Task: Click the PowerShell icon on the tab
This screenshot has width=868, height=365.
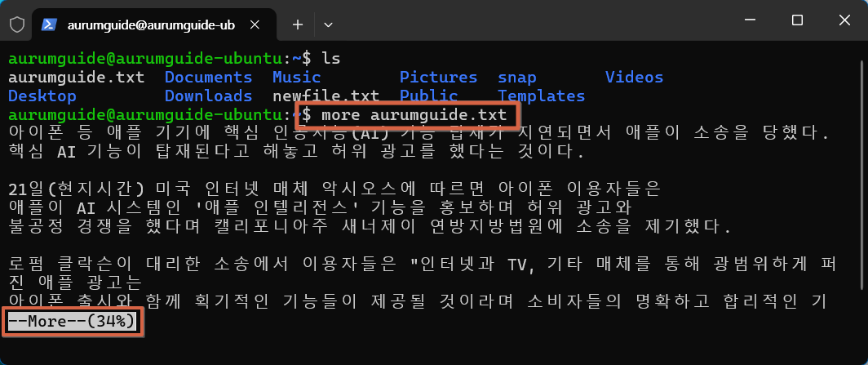Action: coord(49,24)
